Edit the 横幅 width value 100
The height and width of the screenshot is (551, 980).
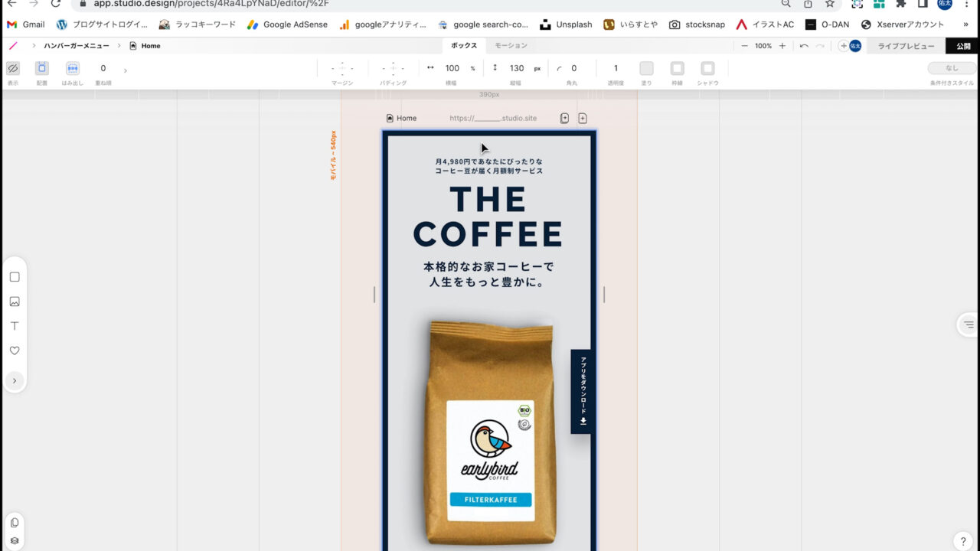[452, 68]
